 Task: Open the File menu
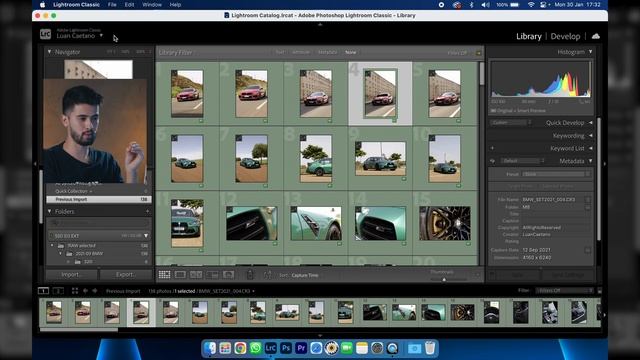[x=112, y=5]
